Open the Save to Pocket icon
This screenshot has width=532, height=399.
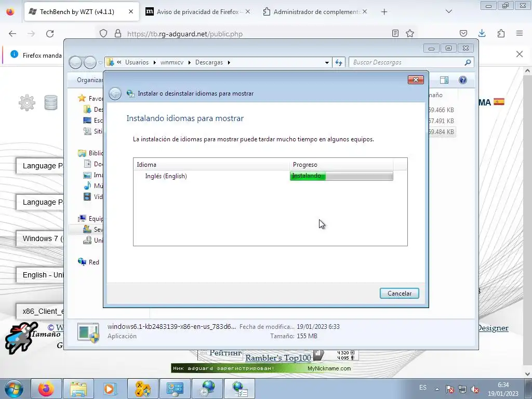click(463, 33)
